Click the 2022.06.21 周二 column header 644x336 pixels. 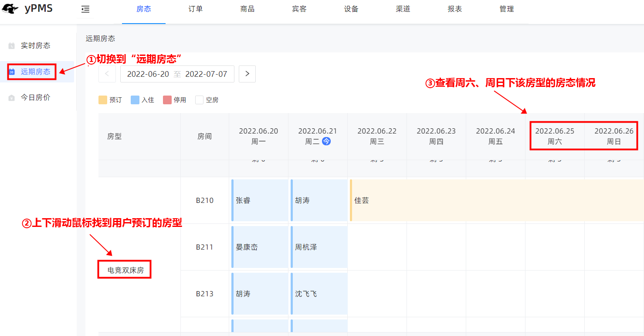pos(318,137)
